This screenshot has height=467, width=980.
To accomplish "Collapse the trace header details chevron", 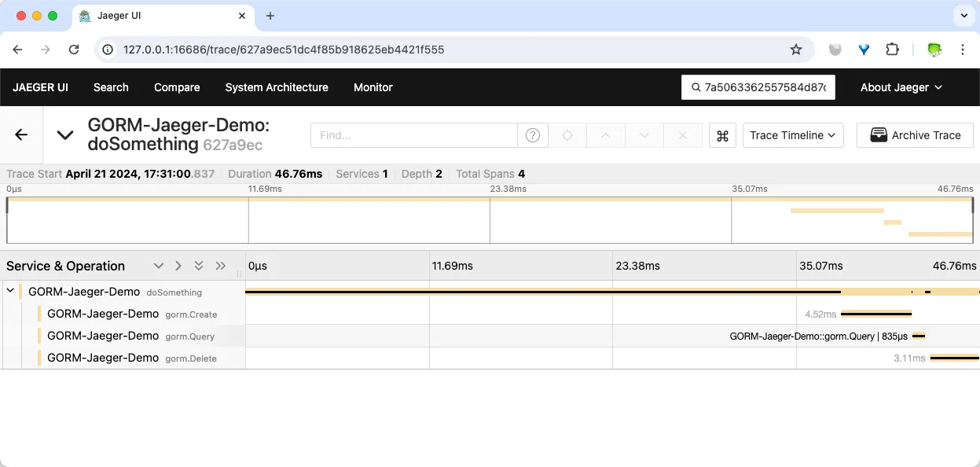I will pos(65,135).
